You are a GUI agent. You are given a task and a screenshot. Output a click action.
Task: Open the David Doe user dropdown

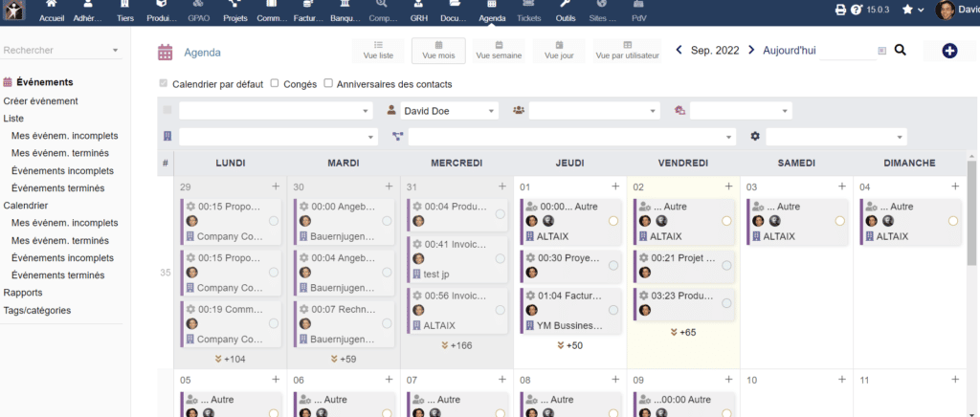[448, 111]
